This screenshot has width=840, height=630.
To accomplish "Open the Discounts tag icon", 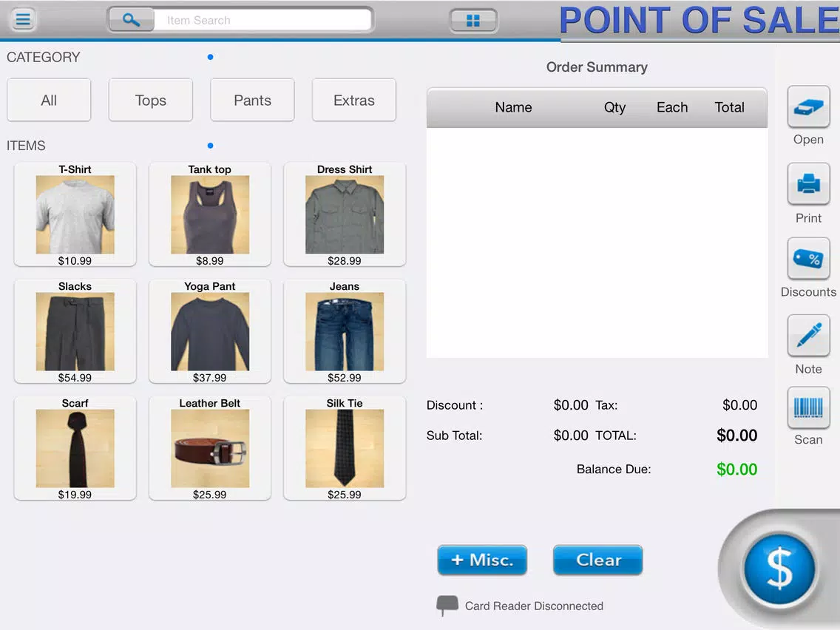I will click(x=808, y=259).
